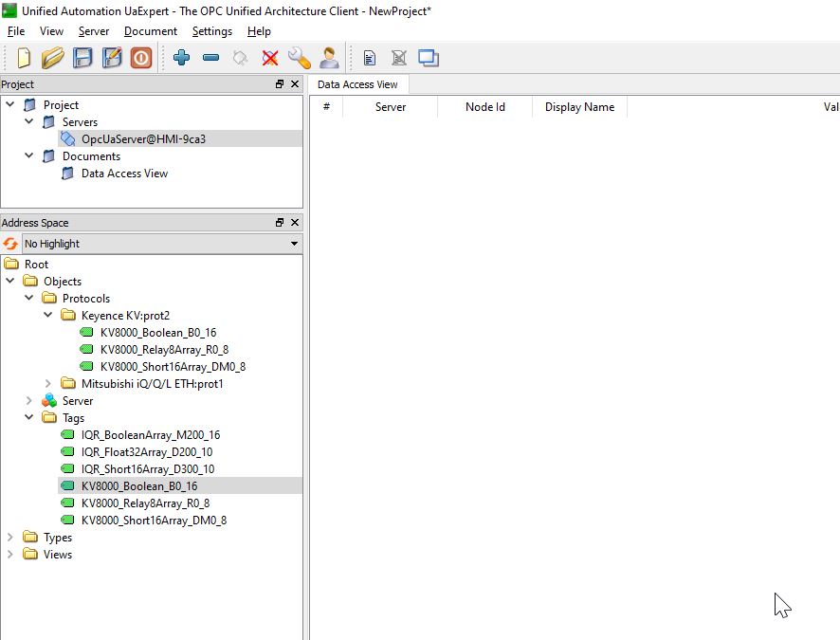Open project with the folder icon

coord(52,58)
